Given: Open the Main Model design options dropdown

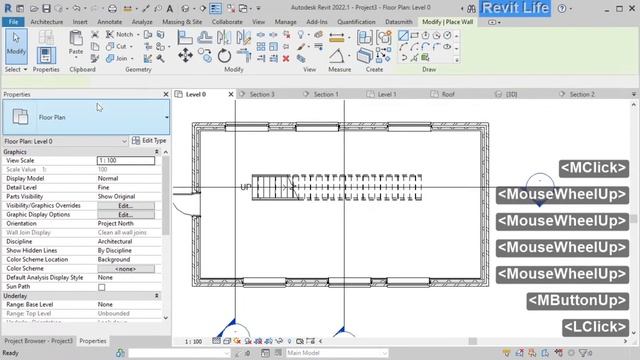Looking at the screenshot, I should tap(337, 353).
